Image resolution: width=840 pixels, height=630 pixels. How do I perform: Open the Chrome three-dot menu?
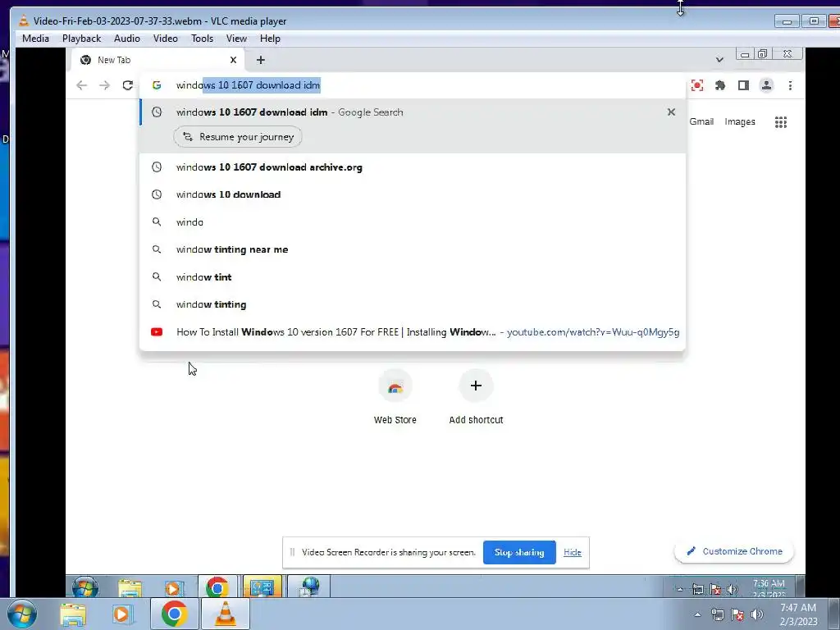[790, 85]
